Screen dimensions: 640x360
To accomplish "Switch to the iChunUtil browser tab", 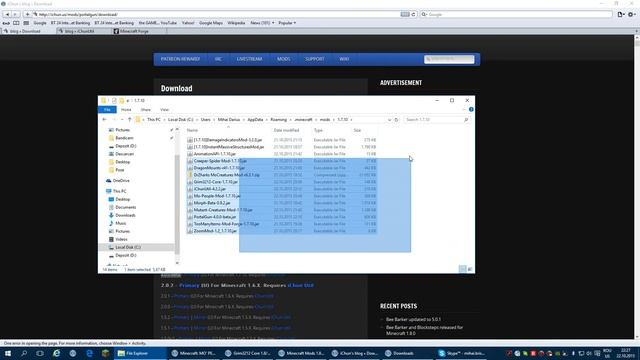I will tap(80, 31).
